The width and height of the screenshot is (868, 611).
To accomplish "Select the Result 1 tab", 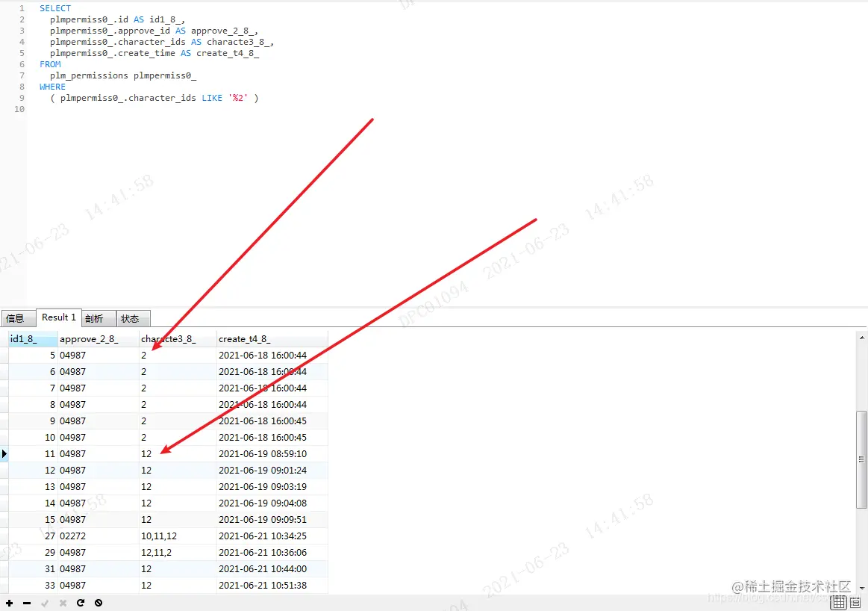I will click(x=59, y=317).
